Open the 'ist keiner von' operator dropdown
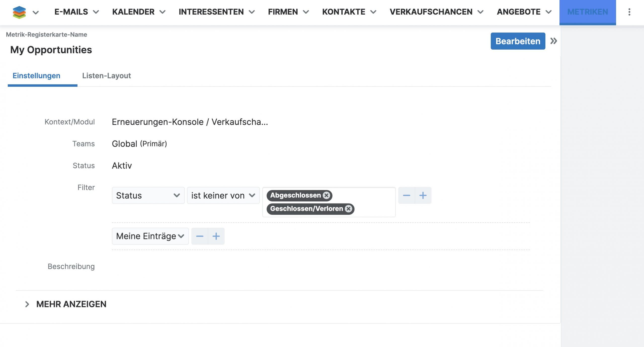The height and width of the screenshot is (347, 644). tap(223, 195)
